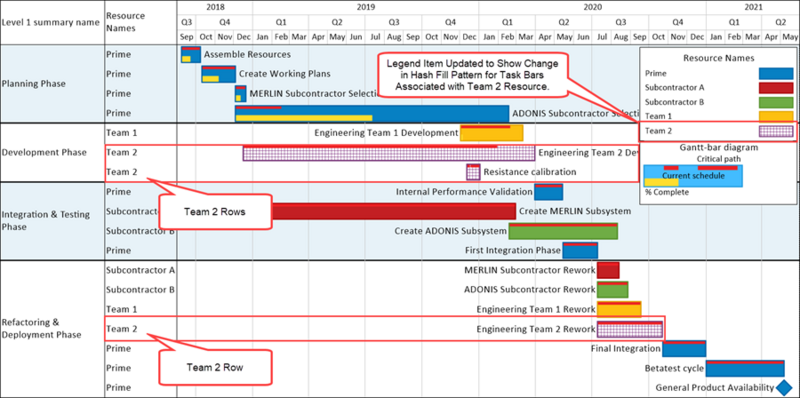The width and height of the screenshot is (800, 398).
Task: Click the % Complete legend label
Action: tap(667, 192)
